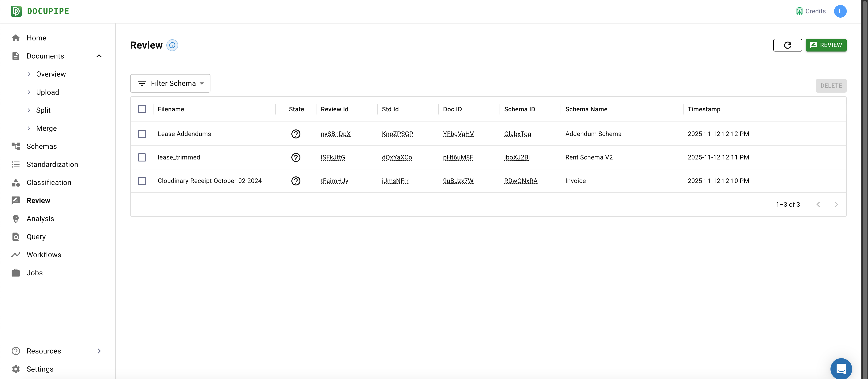This screenshot has width=868, height=379.
Task: Open Workflows via its sidebar icon
Action: pos(16,255)
